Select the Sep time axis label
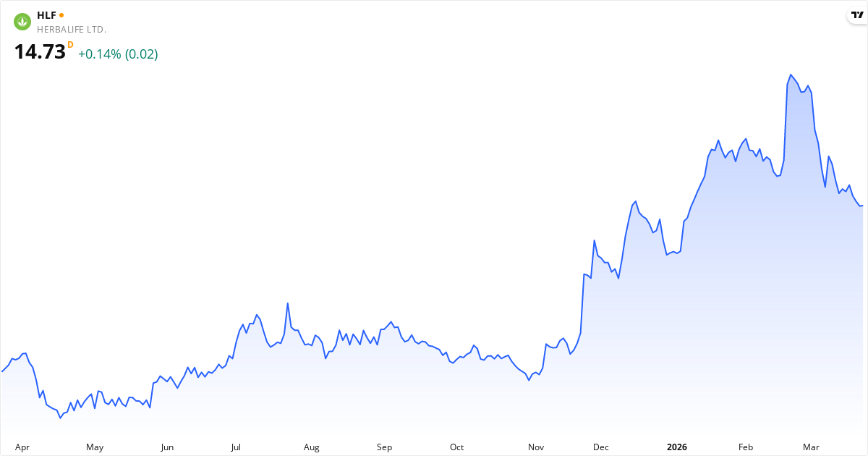868x456 pixels. (384, 447)
